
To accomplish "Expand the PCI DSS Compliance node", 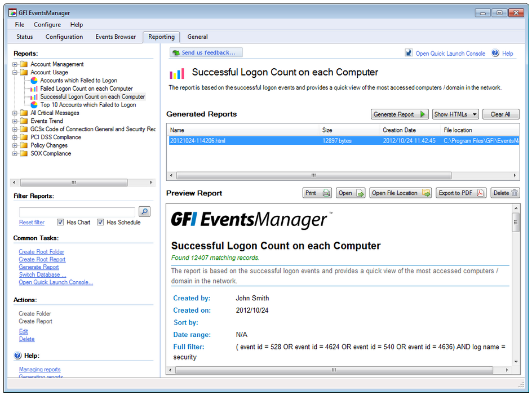I will tap(15, 137).
